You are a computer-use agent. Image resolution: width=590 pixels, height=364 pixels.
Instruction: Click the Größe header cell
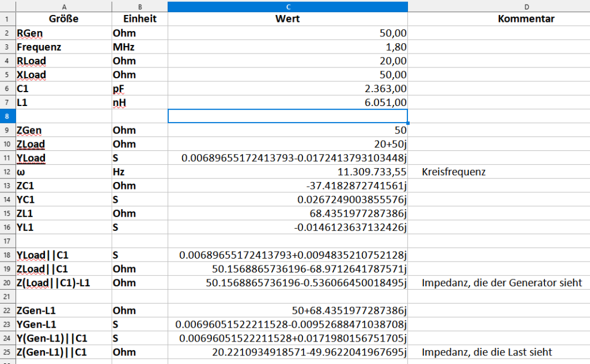click(64, 19)
